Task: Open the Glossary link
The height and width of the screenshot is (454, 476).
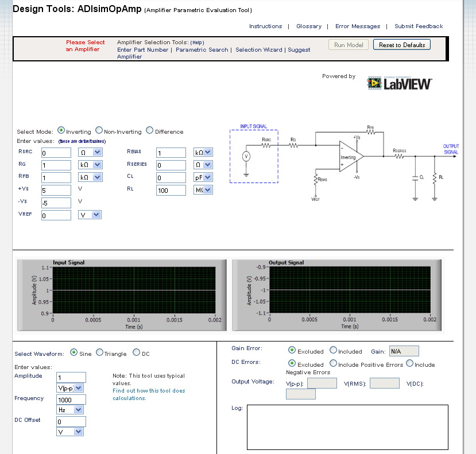Action: coord(309,26)
